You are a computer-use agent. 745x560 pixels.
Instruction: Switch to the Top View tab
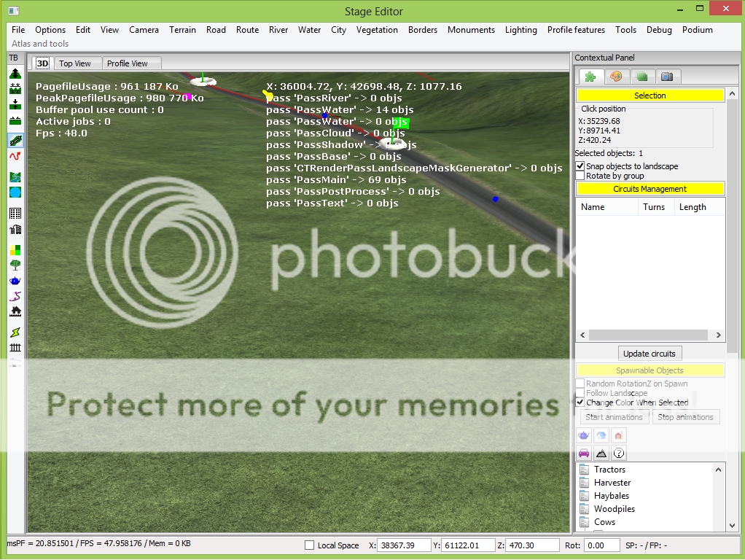coord(75,63)
